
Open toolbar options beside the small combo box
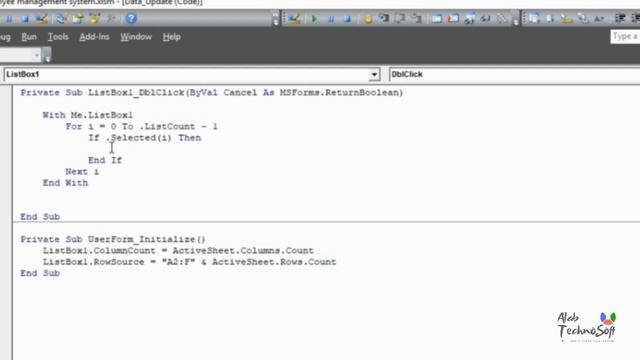click(47, 56)
